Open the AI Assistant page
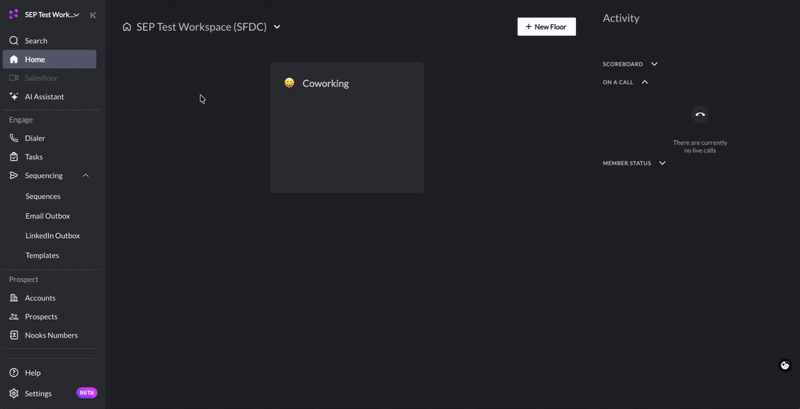This screenshot has width=800, height=409. (49, 96)
